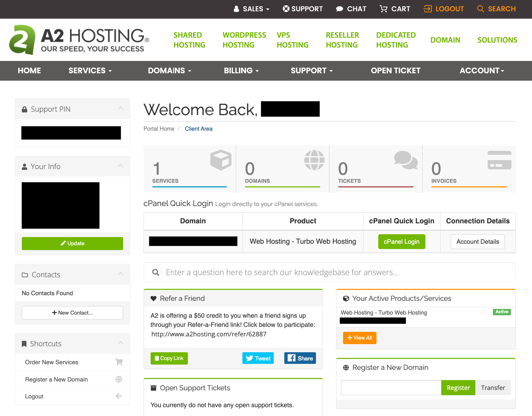Click the Sales person icon in the top bar
The image size is (532, 416).
[x=236, y=9]
